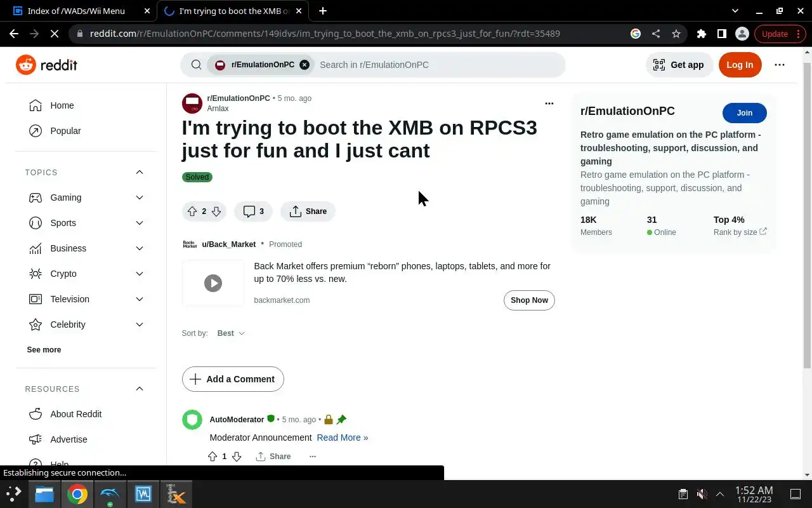
Task: Click the Business chart icon
Action: point(36,248)
